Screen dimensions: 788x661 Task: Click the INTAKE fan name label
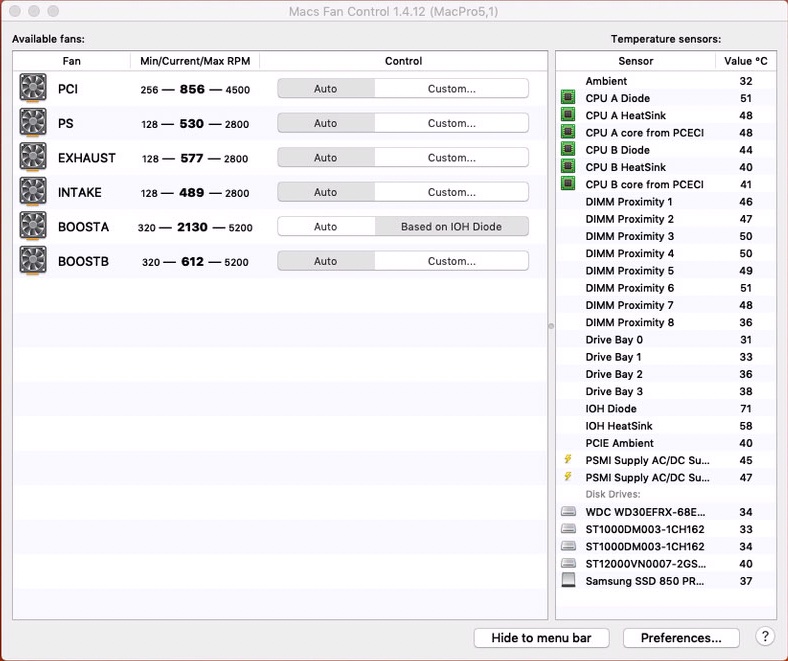pos(79,193)
